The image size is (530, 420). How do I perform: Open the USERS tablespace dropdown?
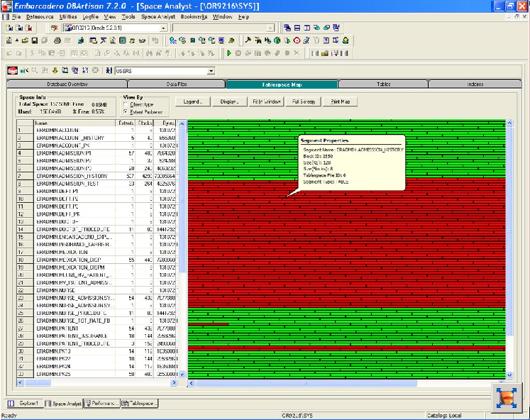pos(211,71)
